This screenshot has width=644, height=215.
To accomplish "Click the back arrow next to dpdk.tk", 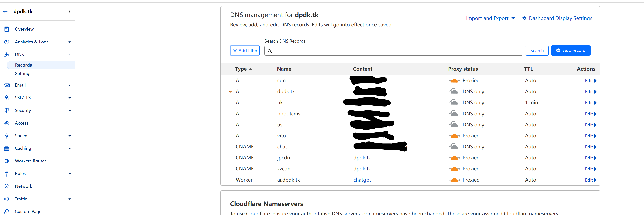I will tap(5, 11).
